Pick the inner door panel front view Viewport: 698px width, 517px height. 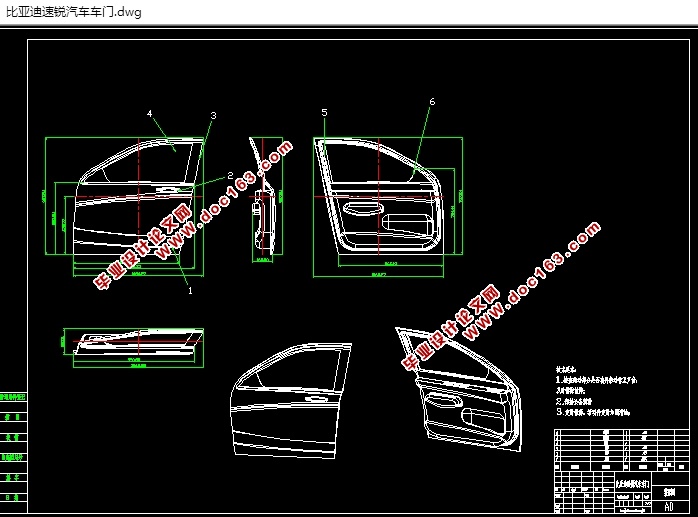click(x=379, y=195)
